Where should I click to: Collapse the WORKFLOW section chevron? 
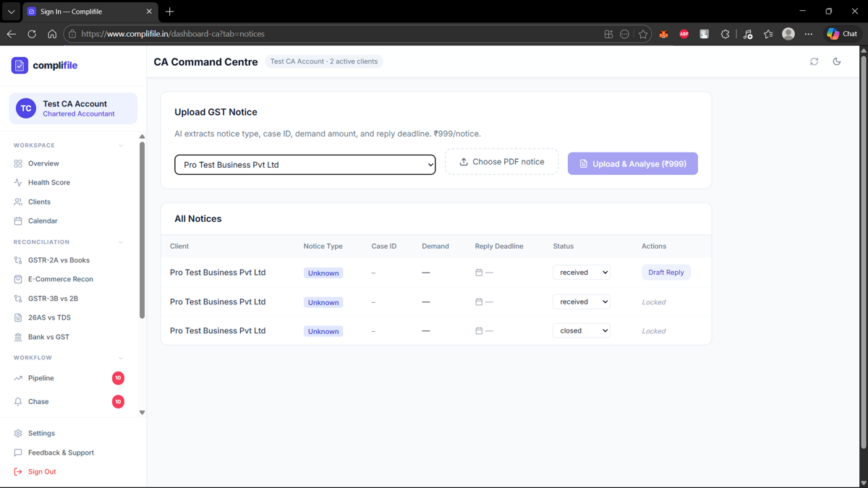[x=121, y=358]
